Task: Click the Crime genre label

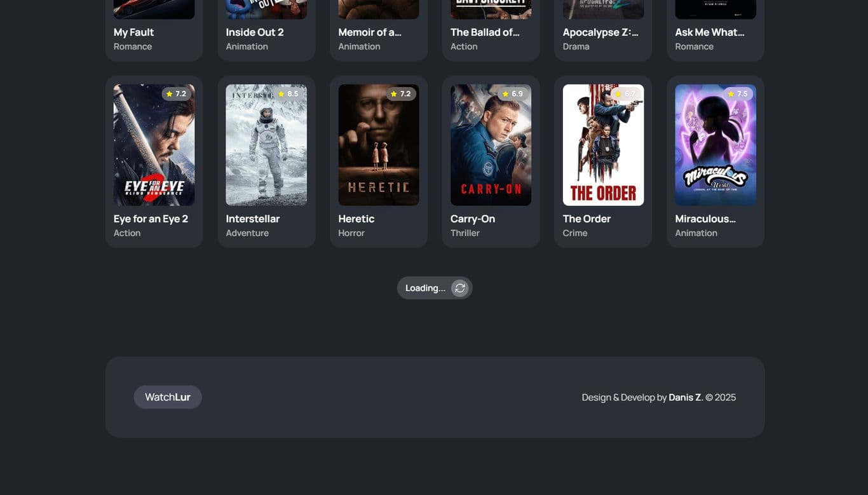Action: coord(575,233)
